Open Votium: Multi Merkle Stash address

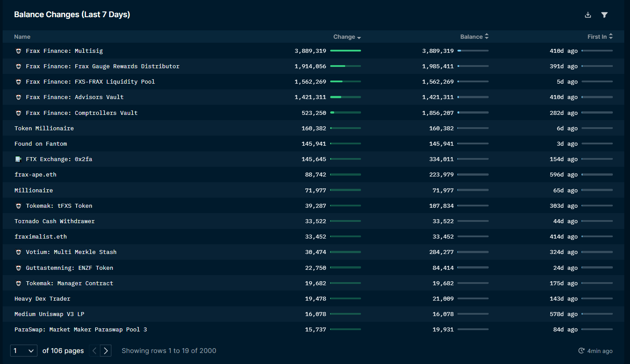71,252
